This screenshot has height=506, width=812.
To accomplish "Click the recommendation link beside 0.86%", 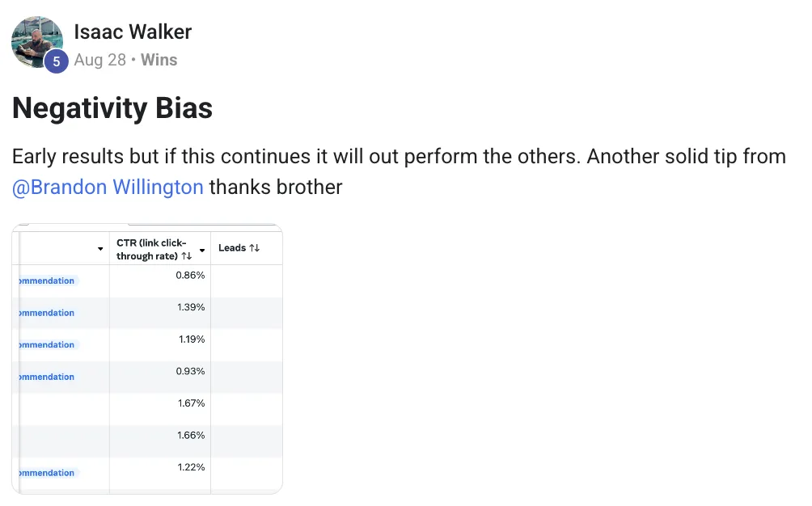I will tap(45, 281).
